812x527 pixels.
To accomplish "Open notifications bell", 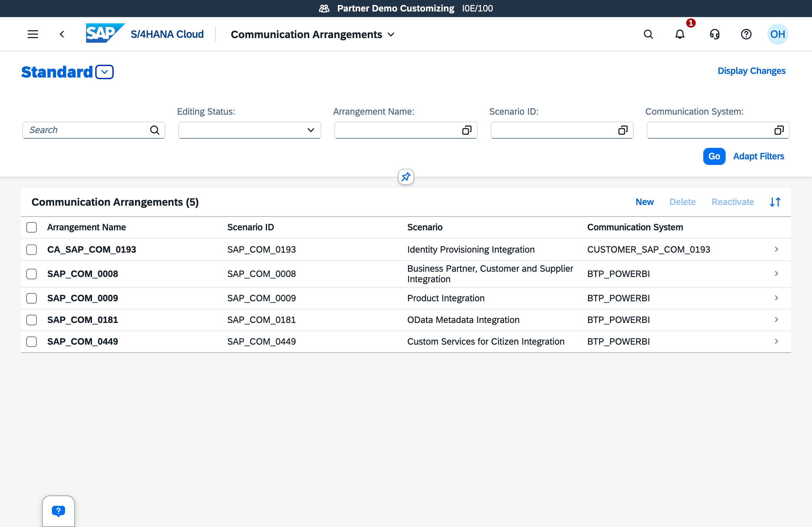I will [x=680, y=34].
